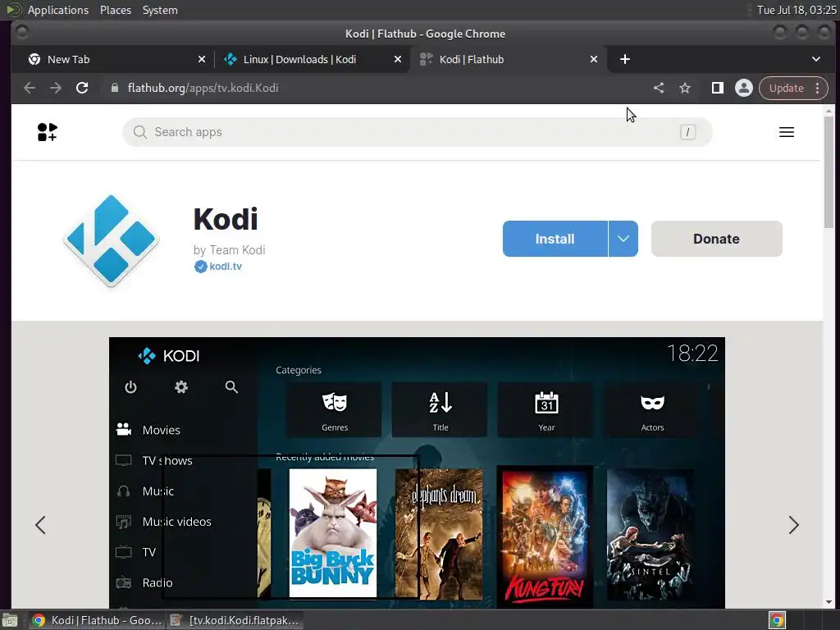Viewport: 840px width, 630px height.
Task: Click the Elephants Dream poster
Action: click(x=439, y=533)
